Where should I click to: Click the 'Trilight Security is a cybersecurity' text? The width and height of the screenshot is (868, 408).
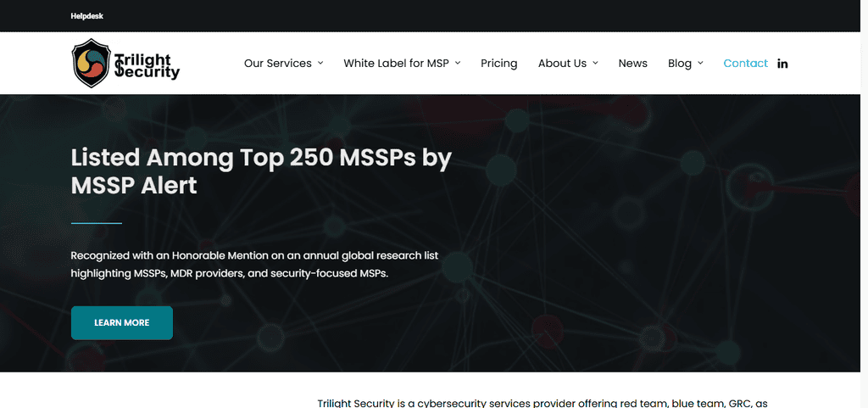pyautogui.click(x=542, y=403)
